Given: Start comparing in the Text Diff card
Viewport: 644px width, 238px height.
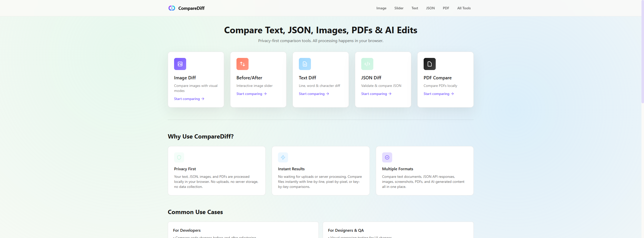Looking at the screenshot, I should point(314,94).
